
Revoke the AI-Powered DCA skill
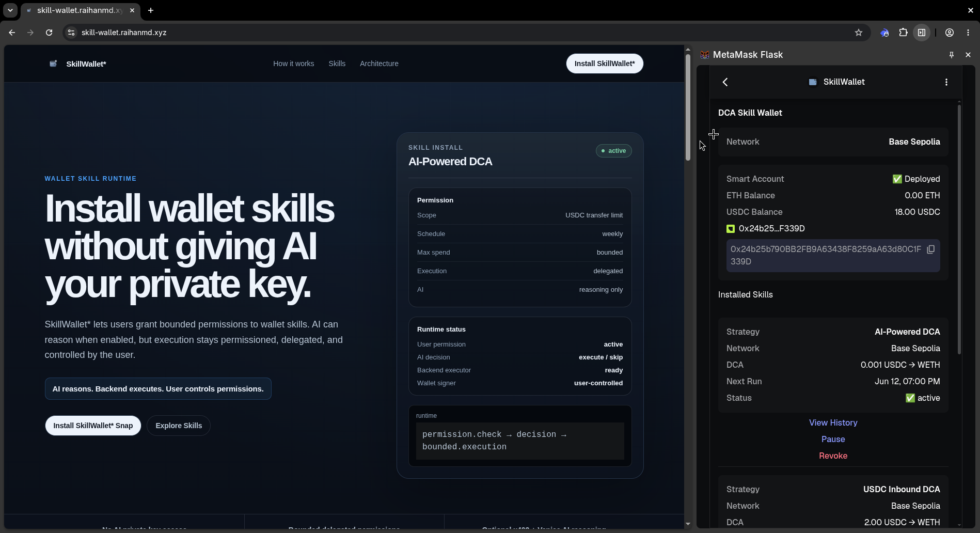pyautogui.click(x=833, y=456)
